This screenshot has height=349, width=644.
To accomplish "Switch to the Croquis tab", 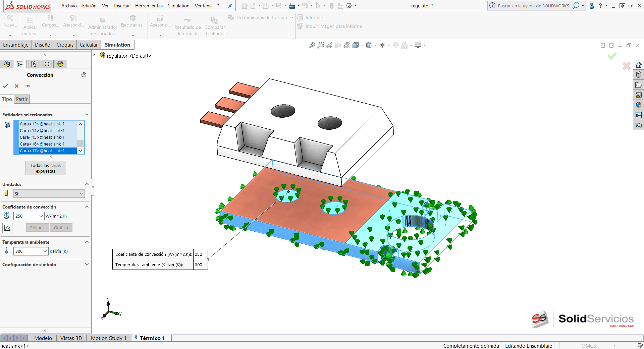I will tap(65, 45).
